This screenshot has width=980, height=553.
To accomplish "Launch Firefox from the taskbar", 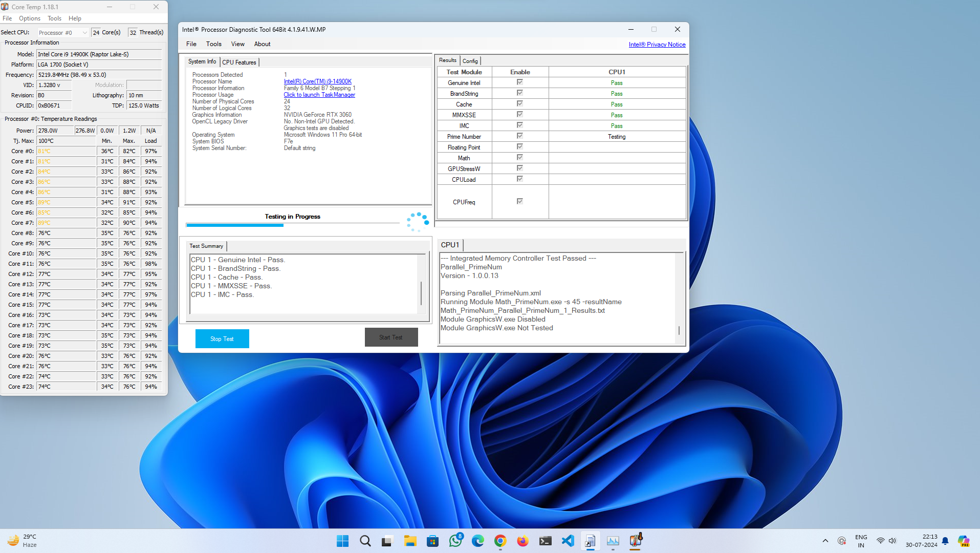I will click(522, 541).
